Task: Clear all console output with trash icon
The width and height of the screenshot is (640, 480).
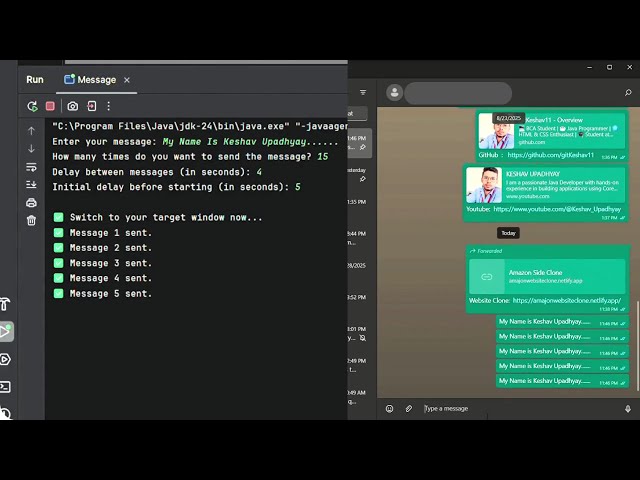Action: pos(31,221)
